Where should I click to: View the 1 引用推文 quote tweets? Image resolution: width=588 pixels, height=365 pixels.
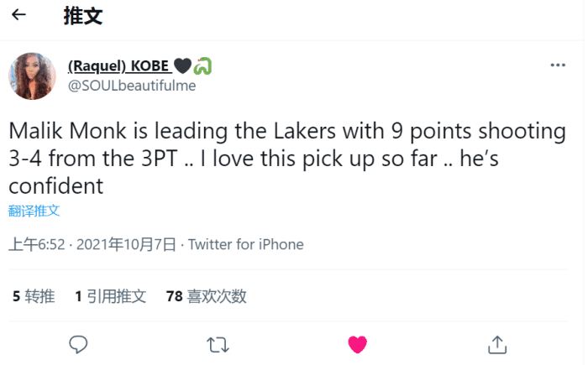click(x=110, y=295)
